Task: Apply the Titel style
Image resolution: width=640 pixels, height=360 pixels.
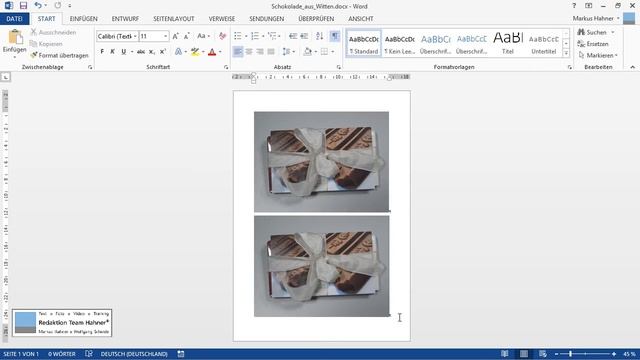Action: 508,43
